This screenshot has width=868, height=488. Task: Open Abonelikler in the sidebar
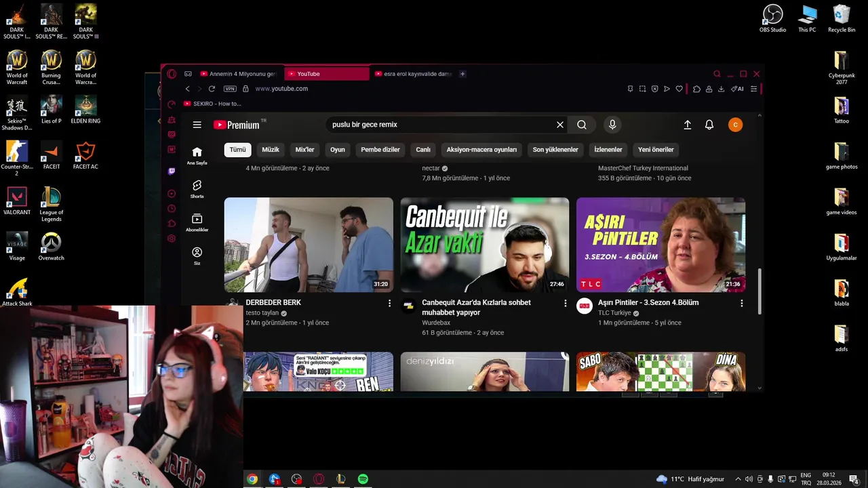[197, 222]
